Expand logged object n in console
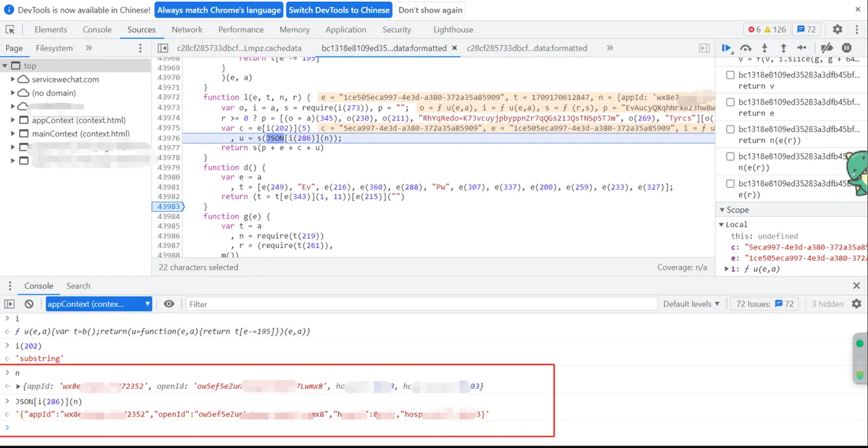Image resolution: width=868 pixels, height=448 pixels. [19, 387]
